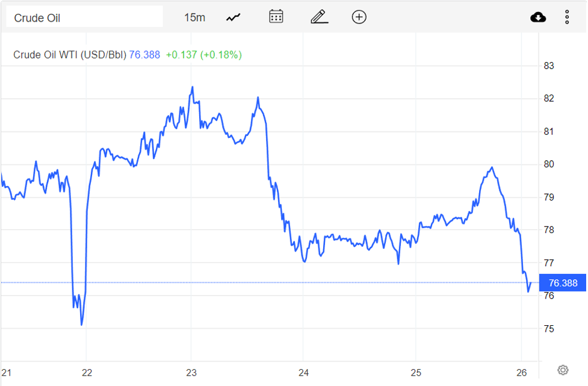Toggle chart annotation mode with pencil icon
588x386 pixels.
point(318,17)
